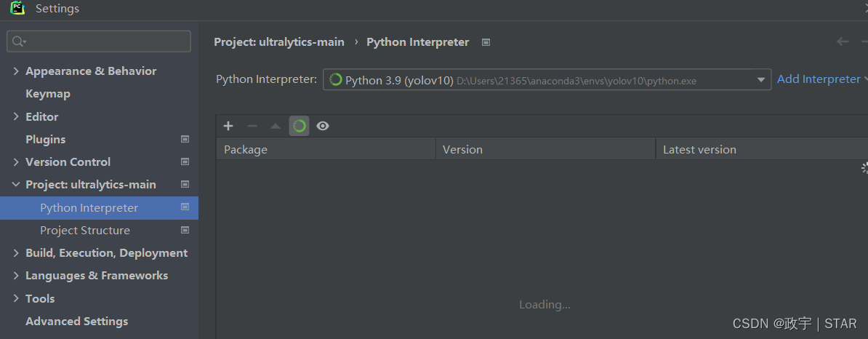Screen dimensions: 868x339
Task: Expand the Tools section
Action: [x=15, y=298]
